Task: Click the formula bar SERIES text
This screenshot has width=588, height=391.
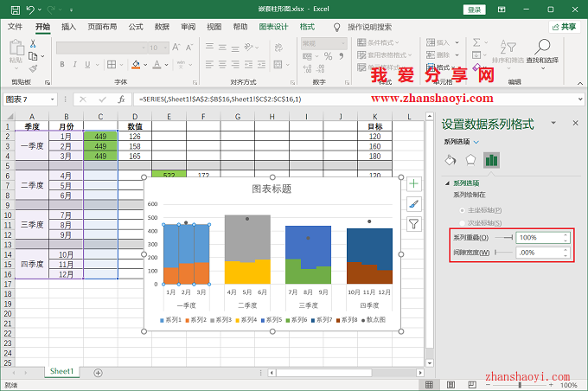Action: click(220, 99)
